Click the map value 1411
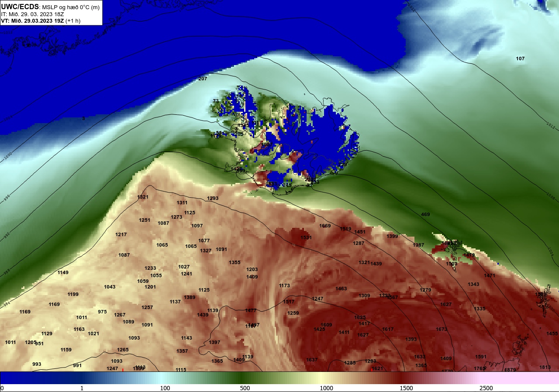559x392 pixels. click(x=344, y=332)
